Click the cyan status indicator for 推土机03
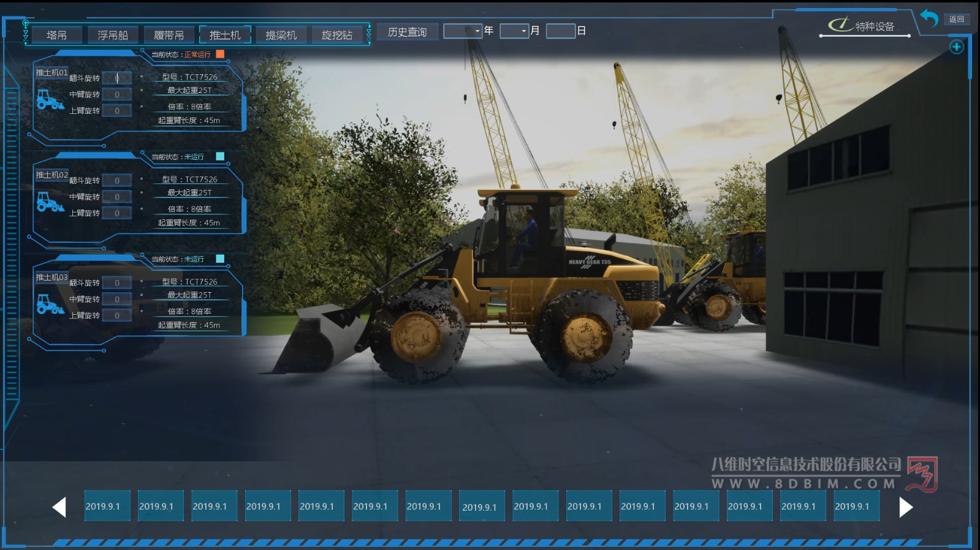 coord(220,258)
